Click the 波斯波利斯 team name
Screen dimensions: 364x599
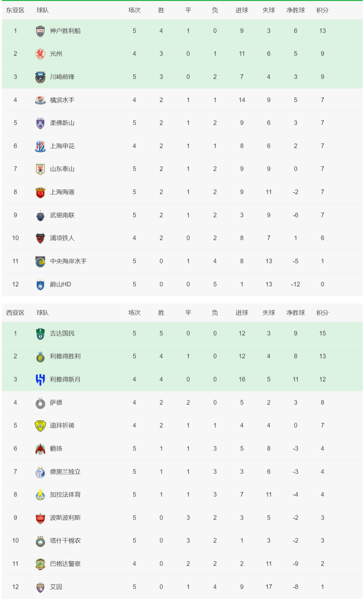(65, 517)
